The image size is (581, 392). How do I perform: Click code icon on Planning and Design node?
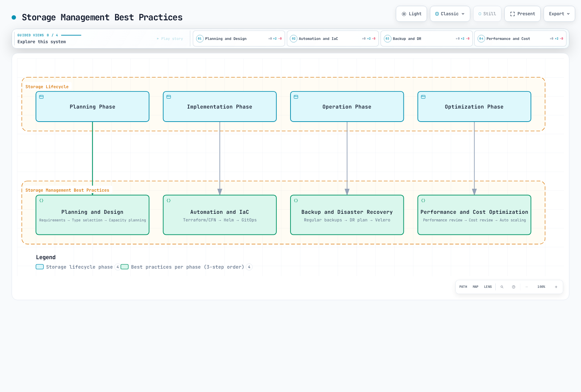coord(41,200)
